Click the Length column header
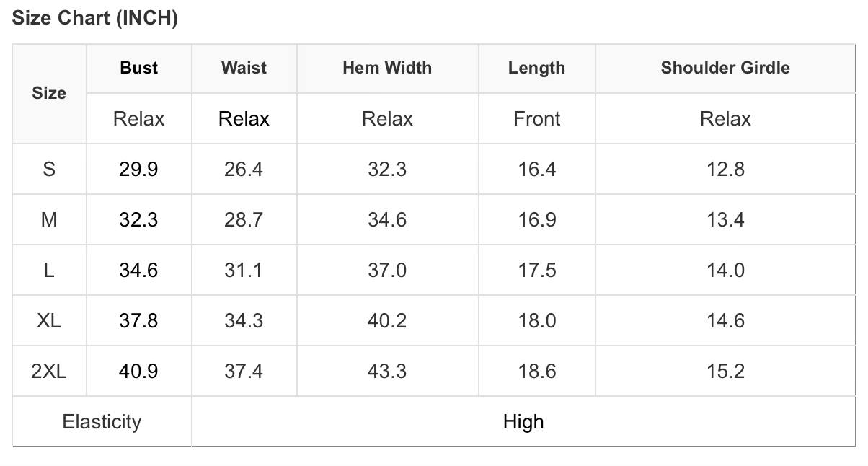This screenshot has width=868, height=466. tap(536, 68)
